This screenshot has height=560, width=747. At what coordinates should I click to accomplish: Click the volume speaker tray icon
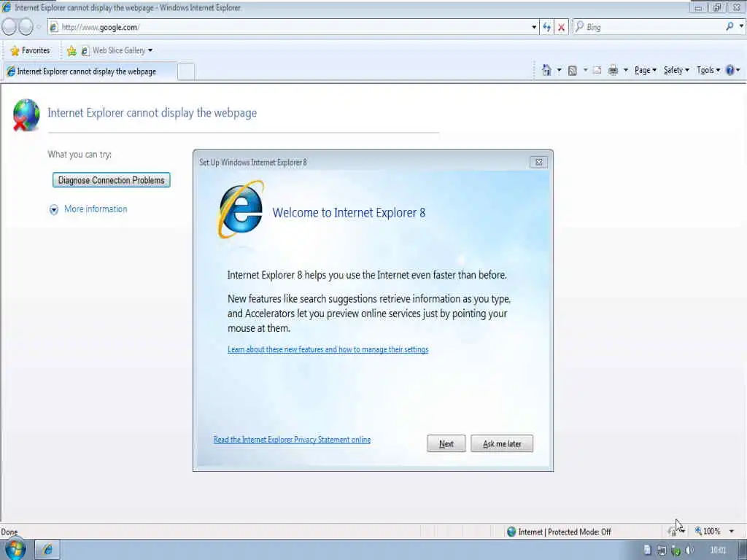point(689,551)
